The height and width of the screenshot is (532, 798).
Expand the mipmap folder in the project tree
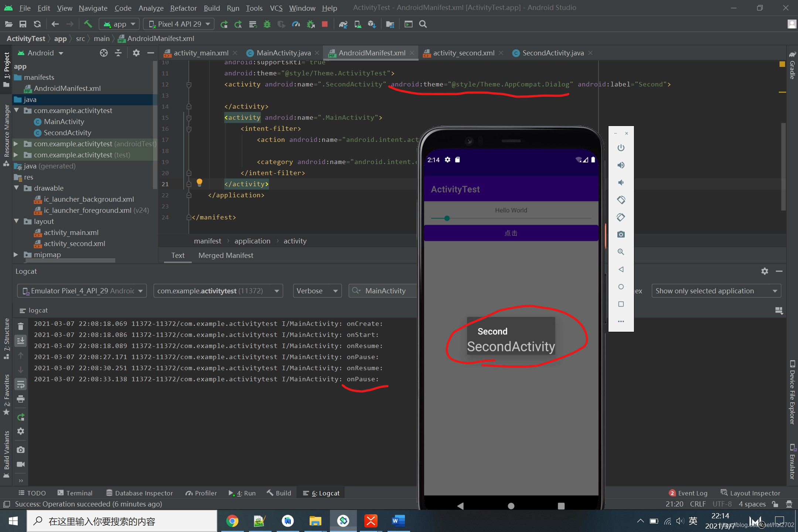tap(16, 255)
